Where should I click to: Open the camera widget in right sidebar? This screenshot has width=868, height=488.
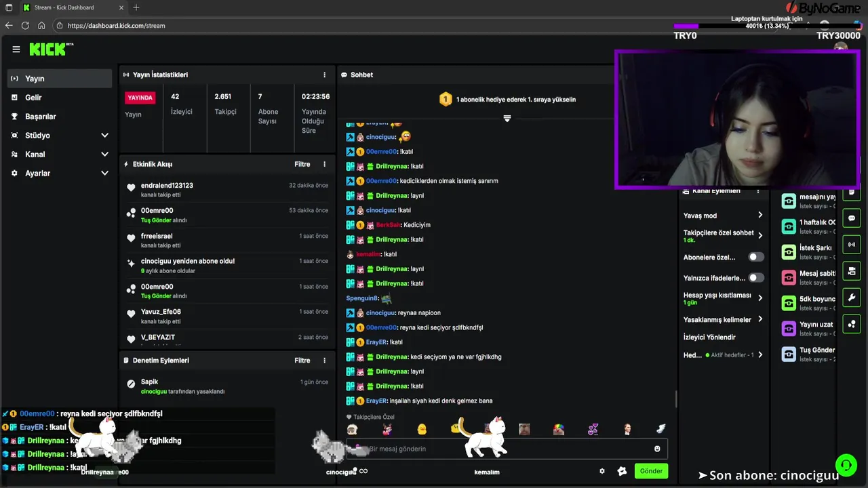point(852,271)
